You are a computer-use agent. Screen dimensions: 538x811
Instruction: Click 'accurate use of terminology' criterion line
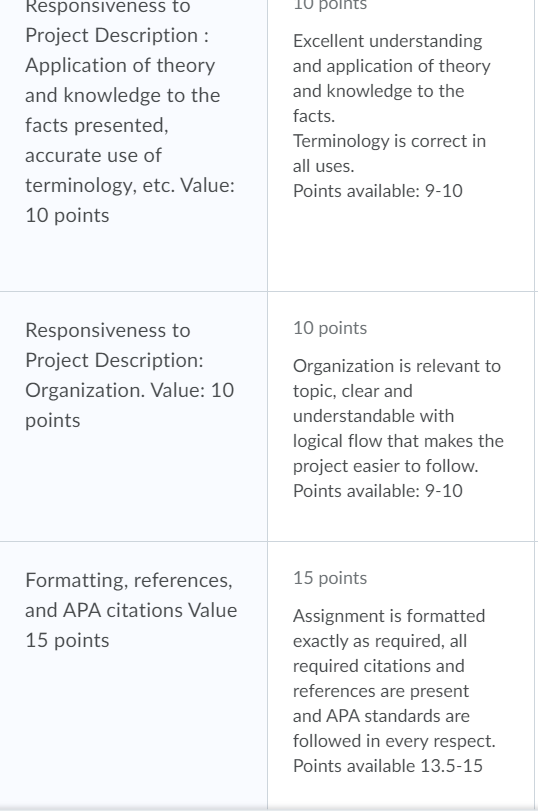[130, 170]
